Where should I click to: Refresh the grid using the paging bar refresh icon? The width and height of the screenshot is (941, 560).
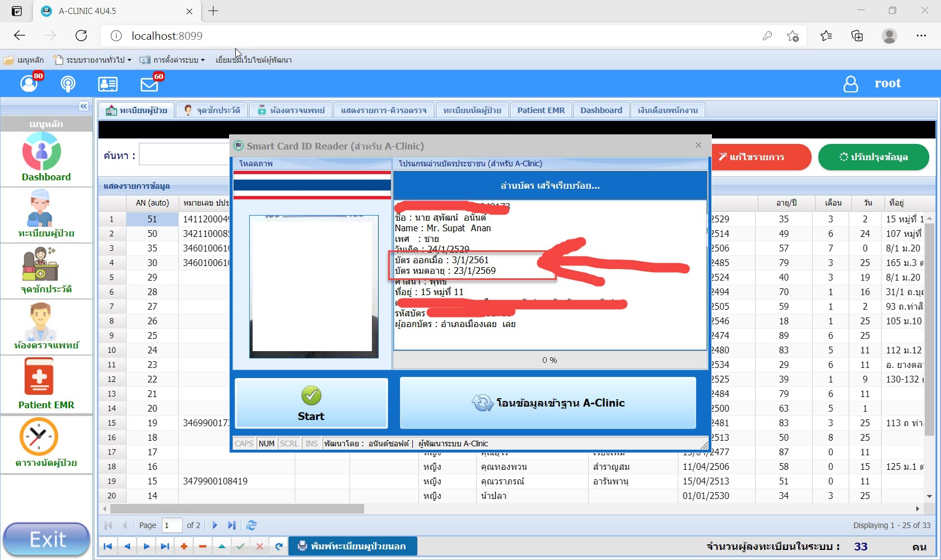tap(251, 525)
